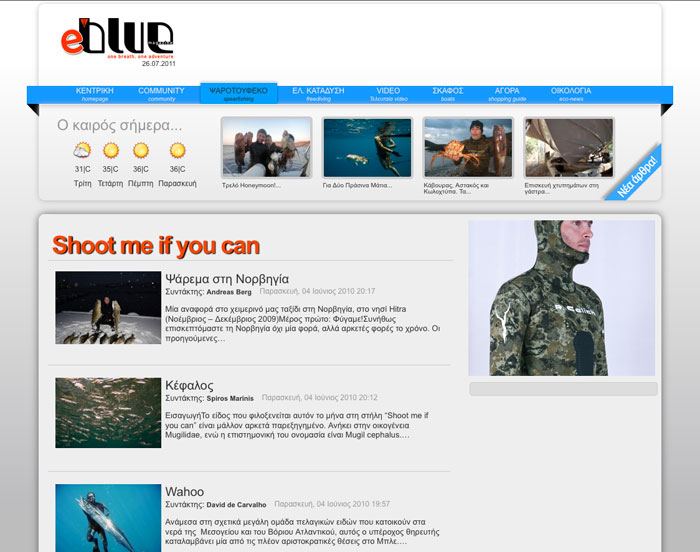Open the Κέφαλος article headline
This screenshot has width=700, height=552.
[189, 385]
